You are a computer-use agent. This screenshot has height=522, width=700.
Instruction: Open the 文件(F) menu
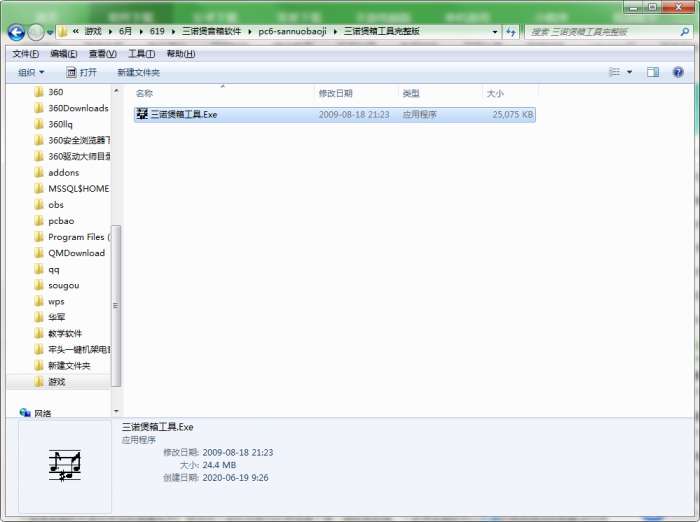click(25, 54)
